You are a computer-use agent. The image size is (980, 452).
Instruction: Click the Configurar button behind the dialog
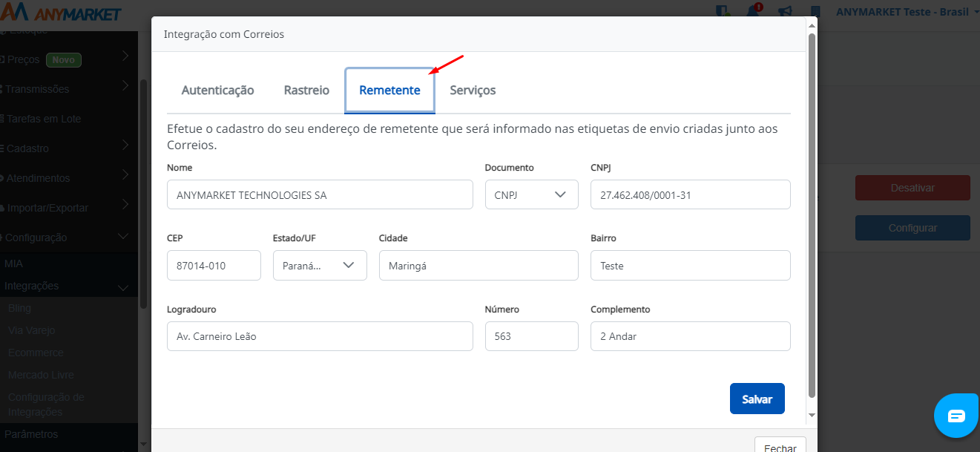click(912, 228)
